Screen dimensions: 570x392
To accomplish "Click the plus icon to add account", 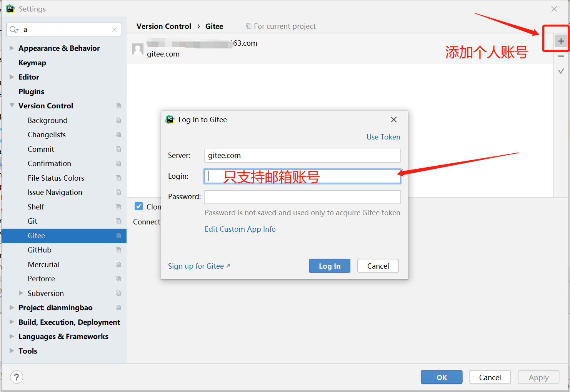I will [561, 41].
